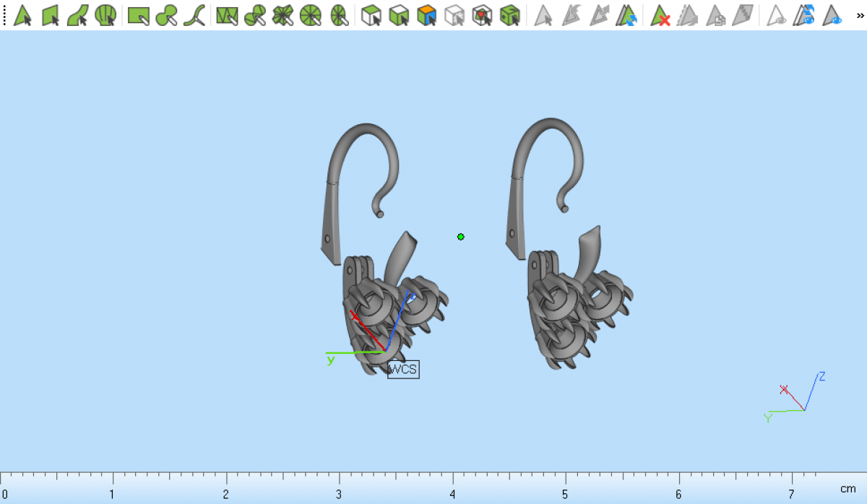Click the solid green cube tool

510,15
